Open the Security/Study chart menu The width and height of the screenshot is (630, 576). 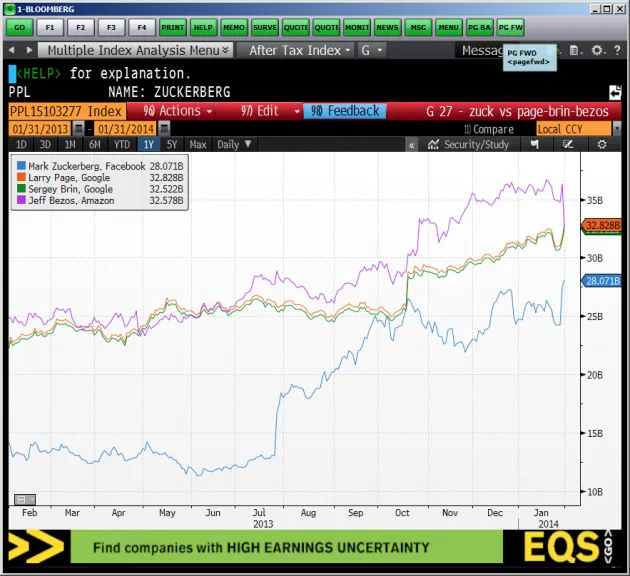tap(468, 145)
